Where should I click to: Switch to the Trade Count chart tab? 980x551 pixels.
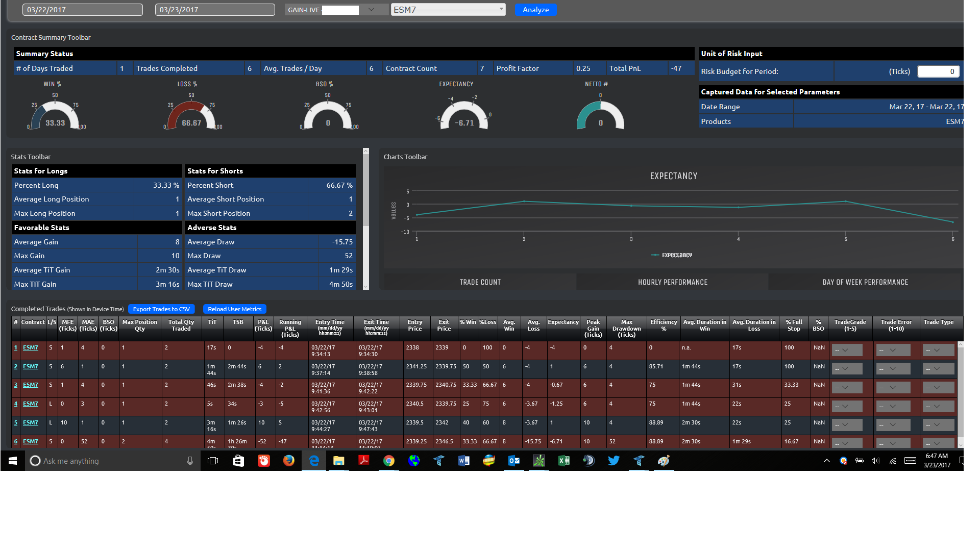[x=480, y=282]
